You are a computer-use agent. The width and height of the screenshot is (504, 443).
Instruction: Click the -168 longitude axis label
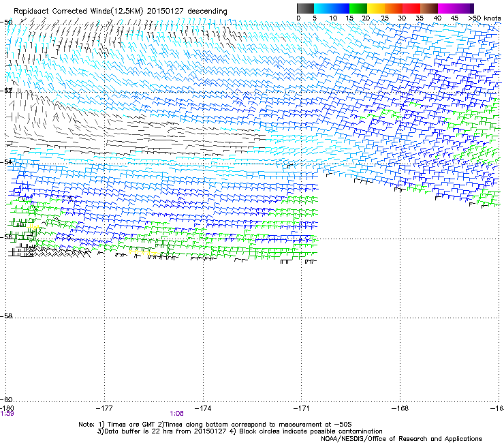coord(400,408)
